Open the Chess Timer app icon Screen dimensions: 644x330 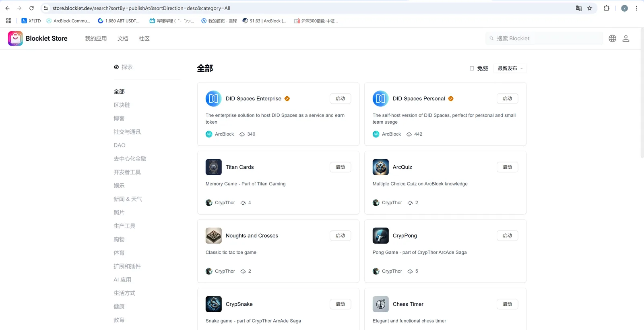(381, 304)
